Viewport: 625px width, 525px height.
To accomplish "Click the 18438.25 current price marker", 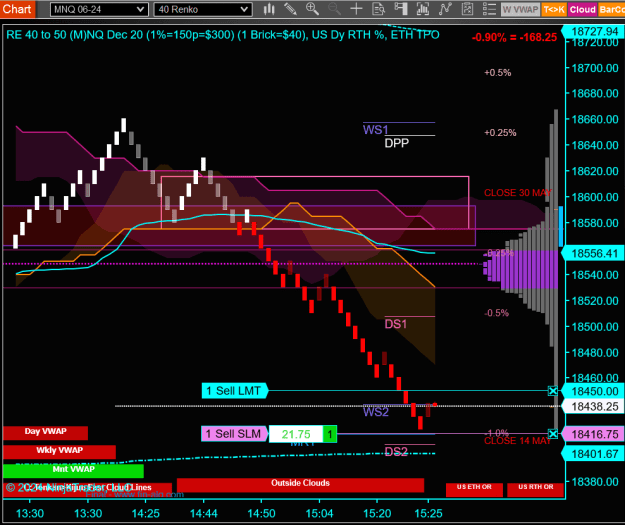I will click(593, 407).
